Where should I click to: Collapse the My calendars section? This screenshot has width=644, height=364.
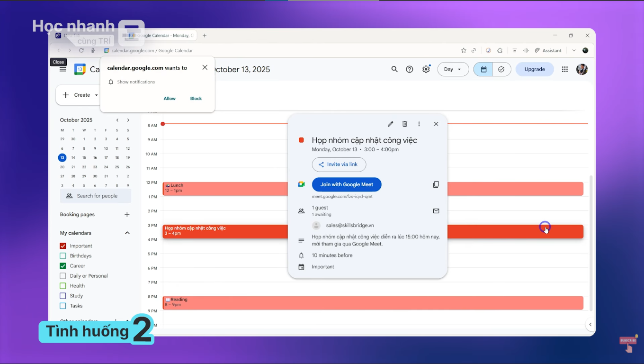pyautogui.click(x=127, y=233)
